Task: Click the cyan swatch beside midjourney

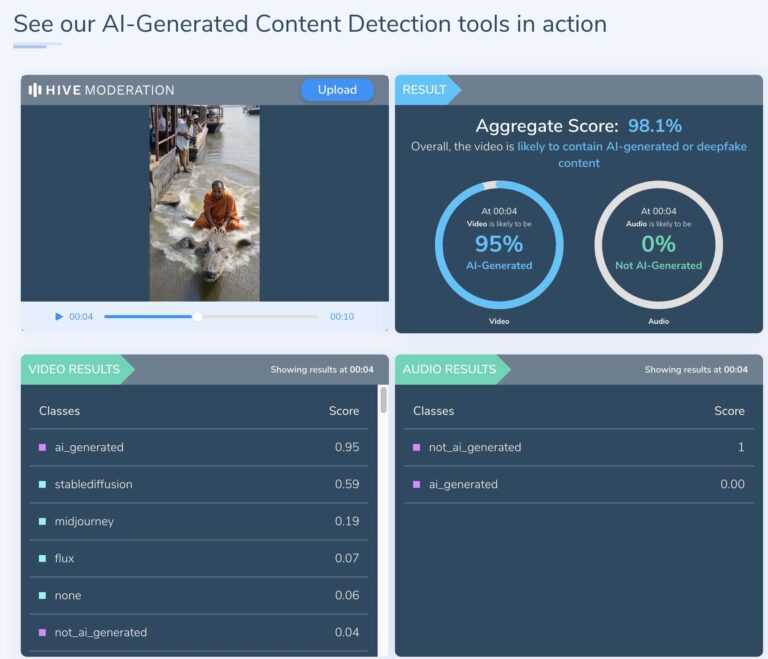Action: point(43,521)
